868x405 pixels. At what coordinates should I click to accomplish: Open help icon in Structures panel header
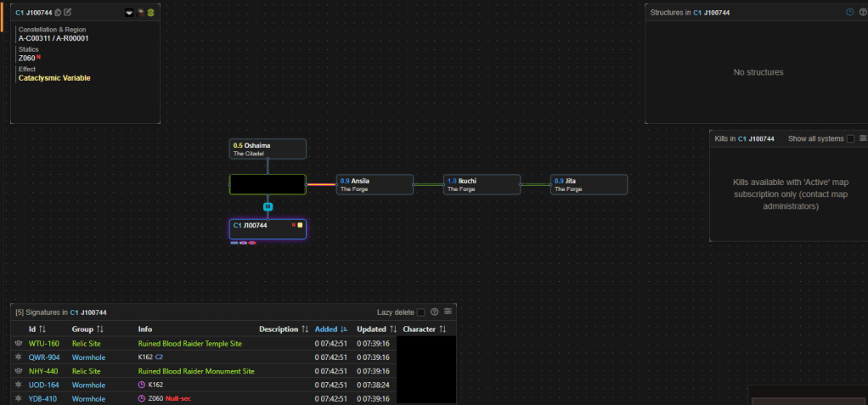coord(863,12)
